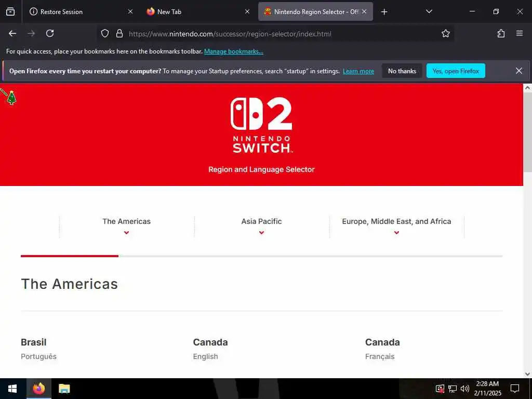The width and height of the screenshot is (532, 399).
Task: Click The Americas section heading
Action: click(70, 284)
